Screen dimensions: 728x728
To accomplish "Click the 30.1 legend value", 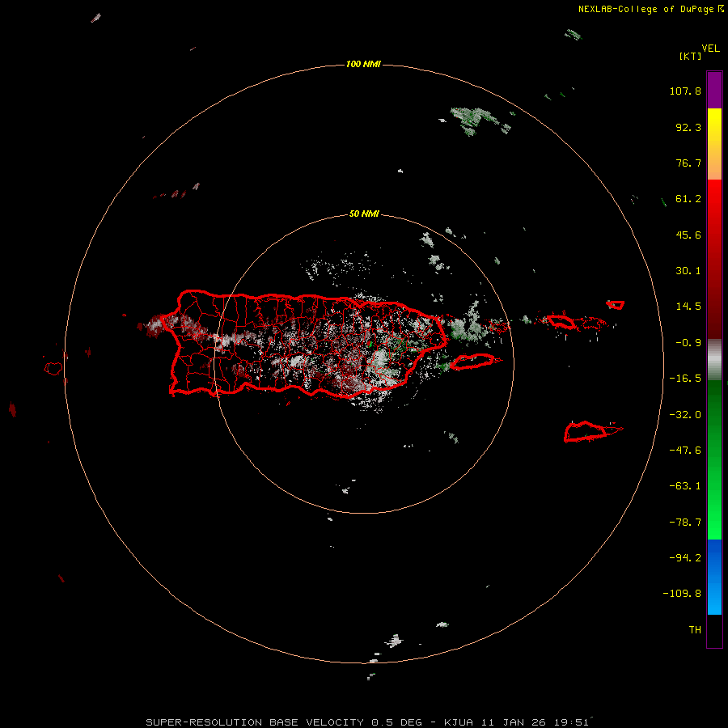I will 688,271.
